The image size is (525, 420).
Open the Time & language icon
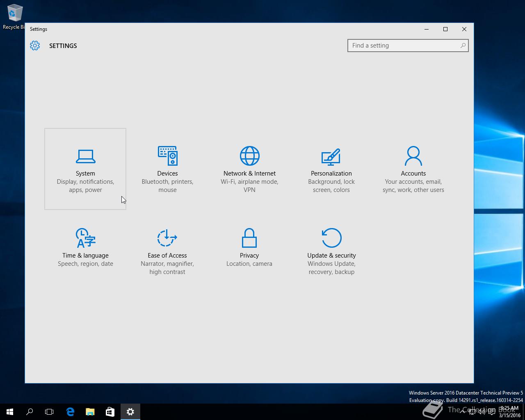(x=85, y=238)
